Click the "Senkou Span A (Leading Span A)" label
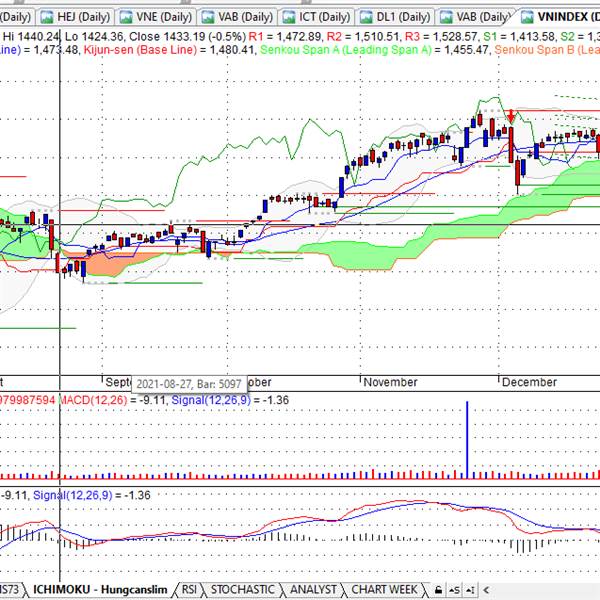 (x=346, y=50)
